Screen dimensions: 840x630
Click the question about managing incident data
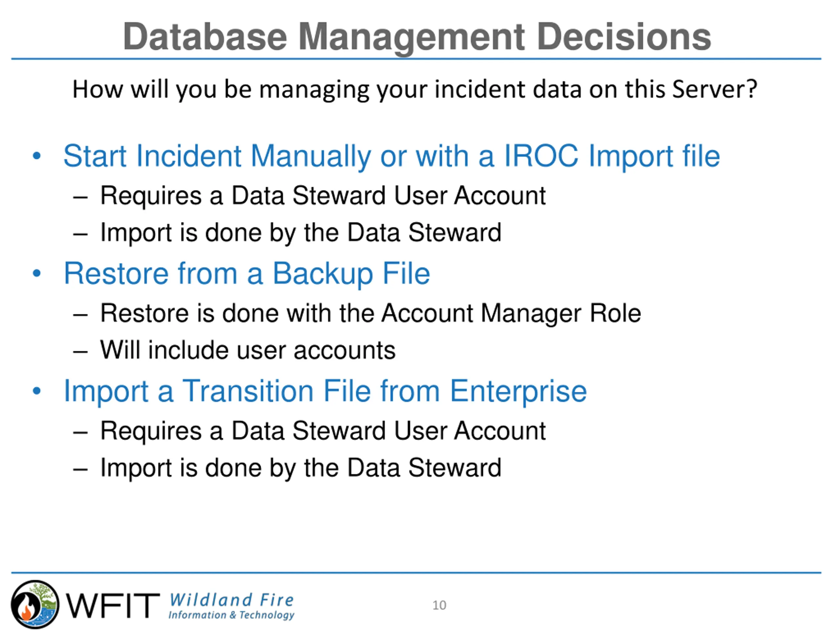(415, 90)
